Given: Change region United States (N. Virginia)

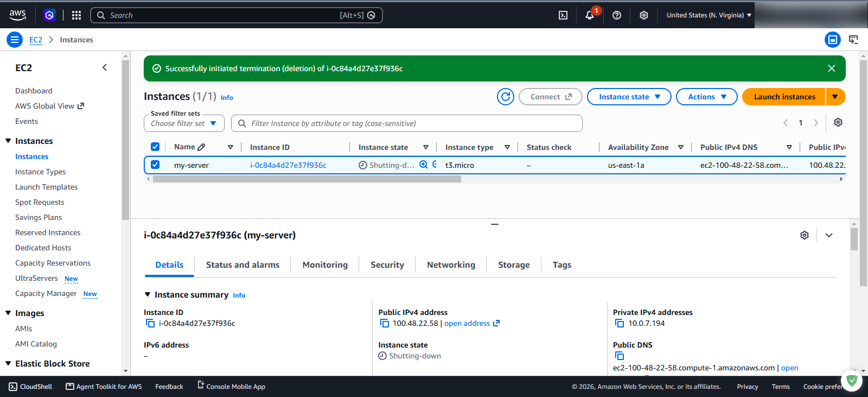Looking at the screenshot, I should (x=709, y=15).
